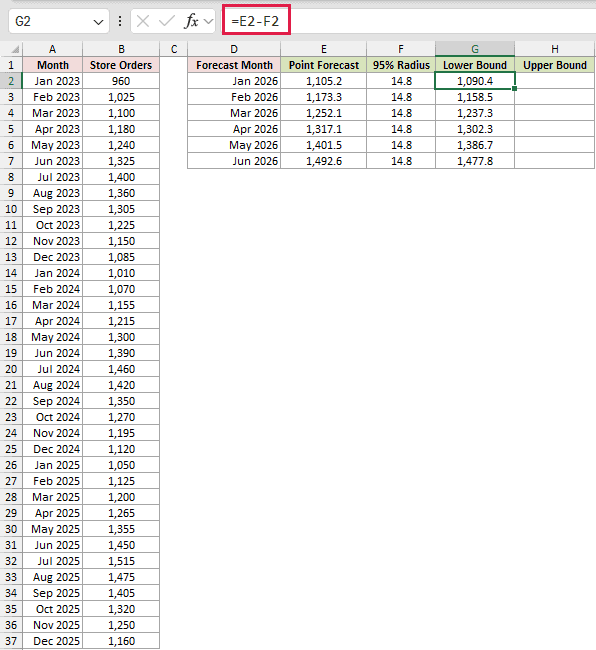Click the Lower Bound header cell
The height and width of the screenshot is (650, 596).
click(x=475, y=65)
